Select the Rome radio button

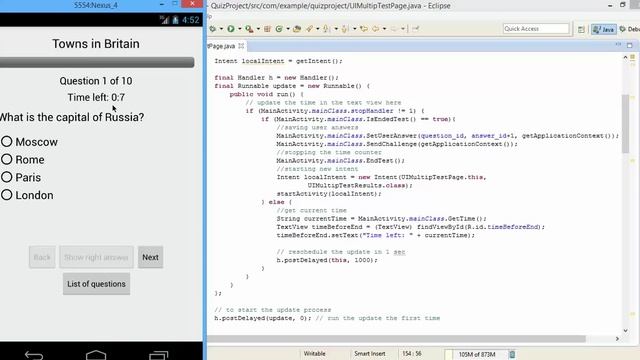(x=7, y=159)
